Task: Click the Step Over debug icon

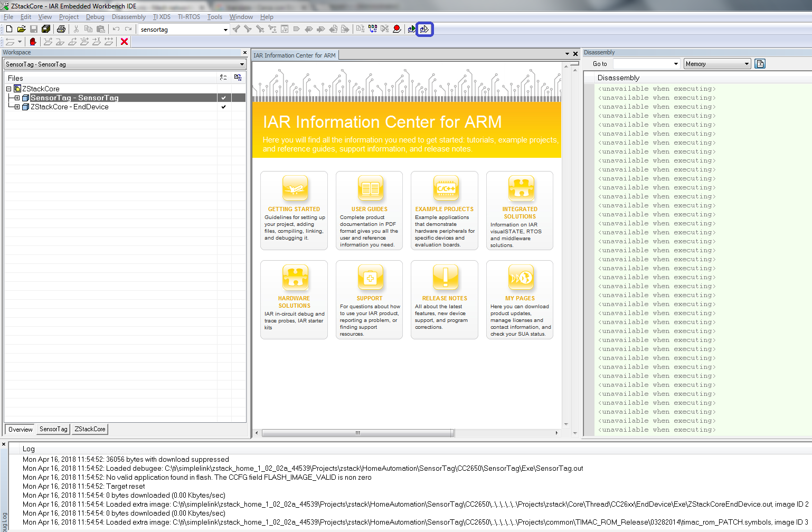Action: coord(48,42)
